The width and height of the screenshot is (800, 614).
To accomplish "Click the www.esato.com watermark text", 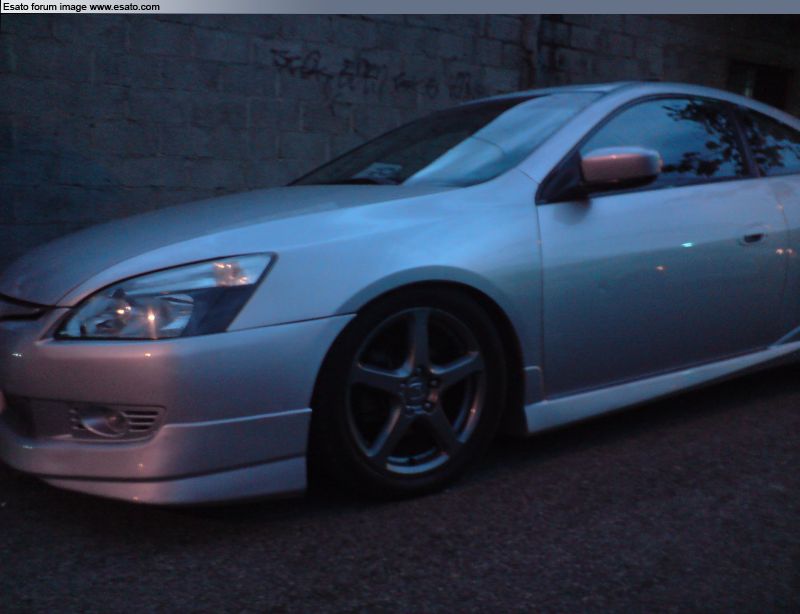I will point(124,7).
